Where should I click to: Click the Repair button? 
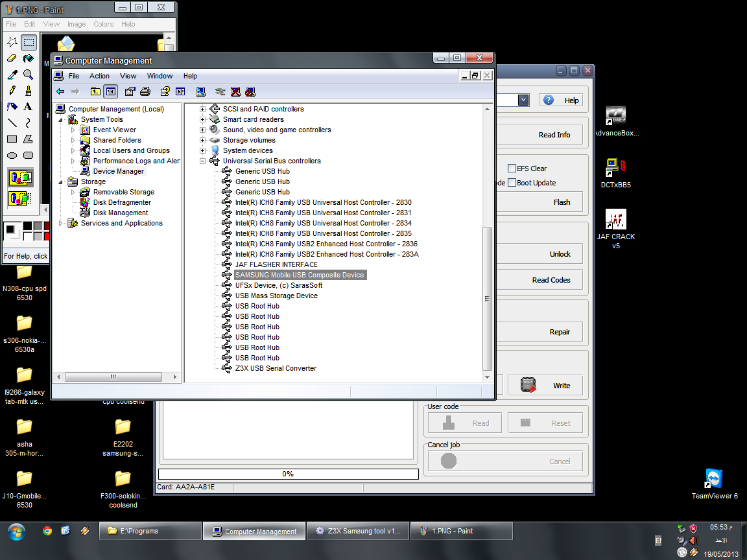pos(539,332)
